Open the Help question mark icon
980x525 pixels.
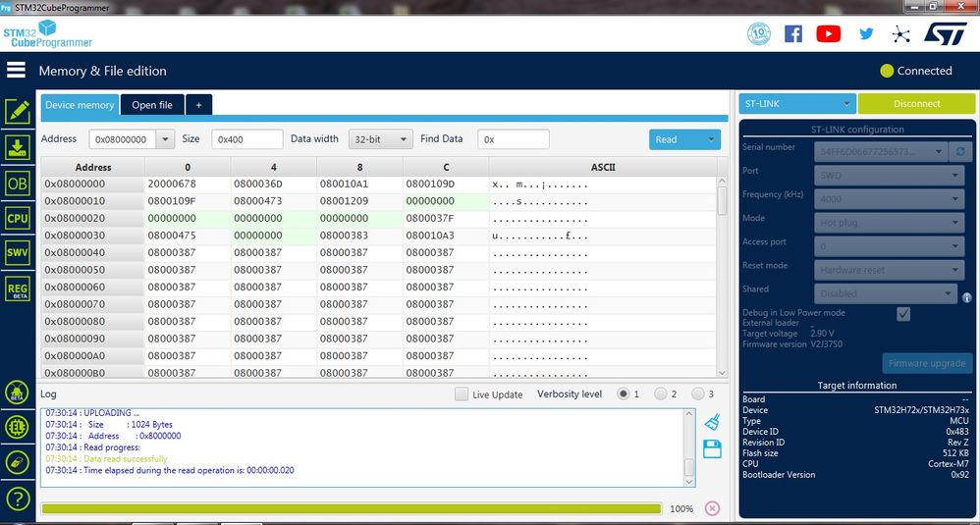[18, 499]
